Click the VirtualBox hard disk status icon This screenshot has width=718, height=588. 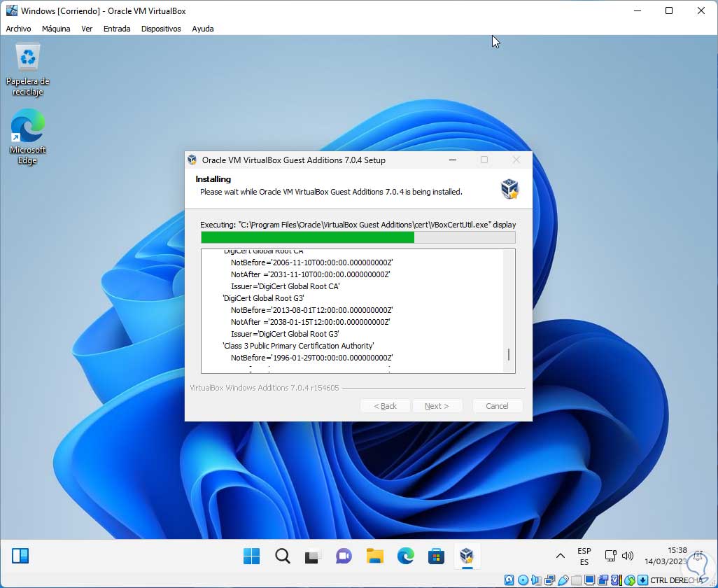point(509,580)
